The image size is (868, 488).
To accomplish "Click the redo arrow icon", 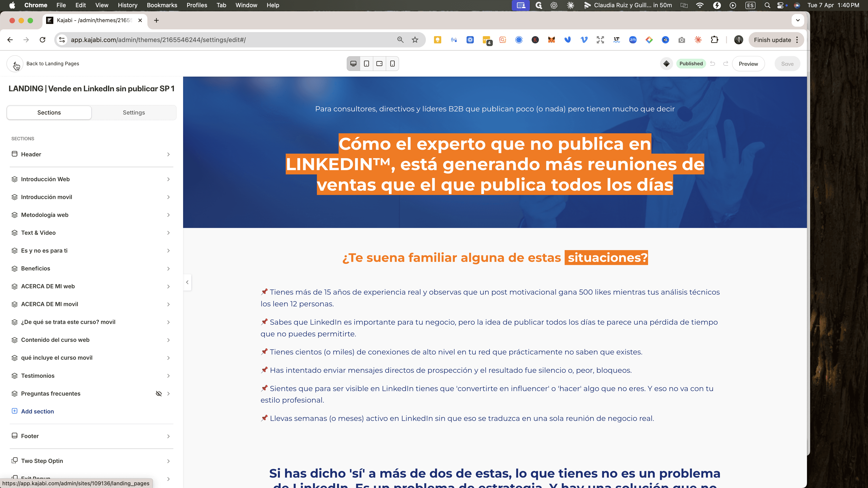I will 725,64.
